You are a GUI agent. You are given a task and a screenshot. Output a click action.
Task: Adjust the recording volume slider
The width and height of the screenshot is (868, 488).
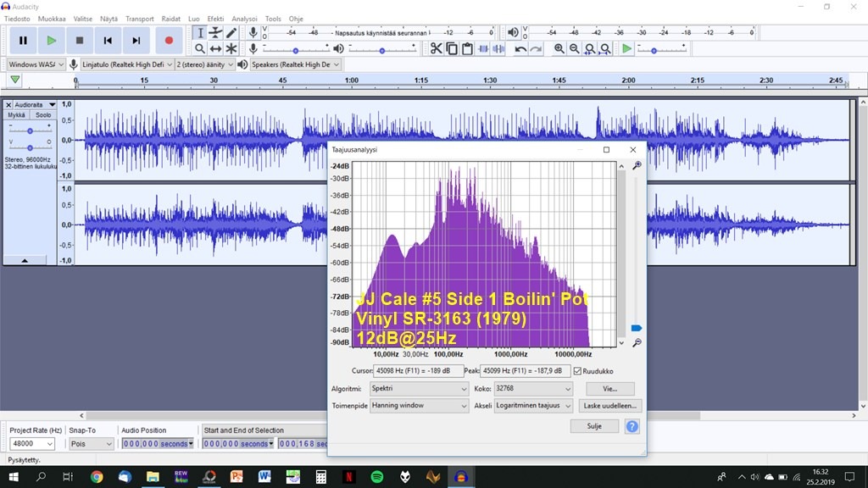[296, 49]
